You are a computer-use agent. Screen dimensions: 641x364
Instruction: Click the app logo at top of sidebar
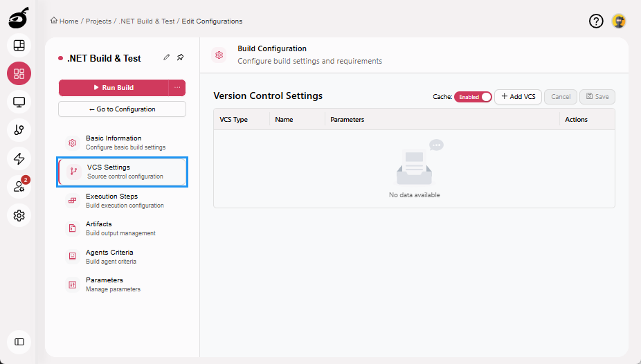tap(19, 18)
